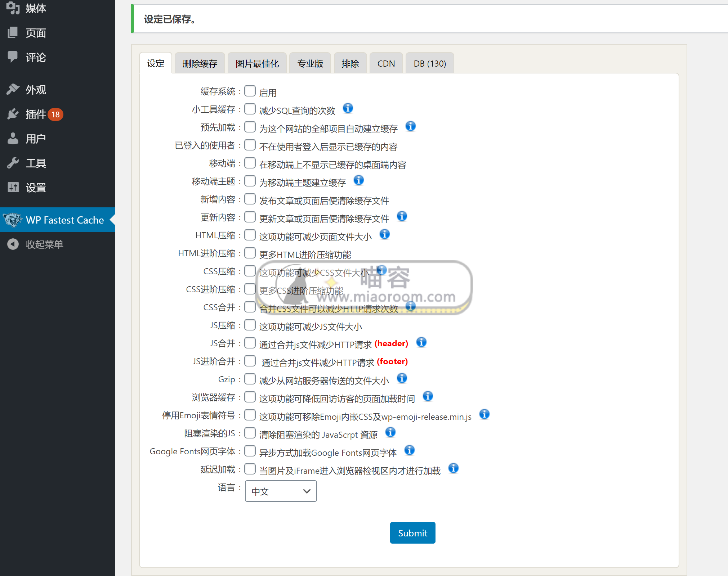
Task: Click the WP Fastest Cache cheetah icon
Action: coord(13,220)
